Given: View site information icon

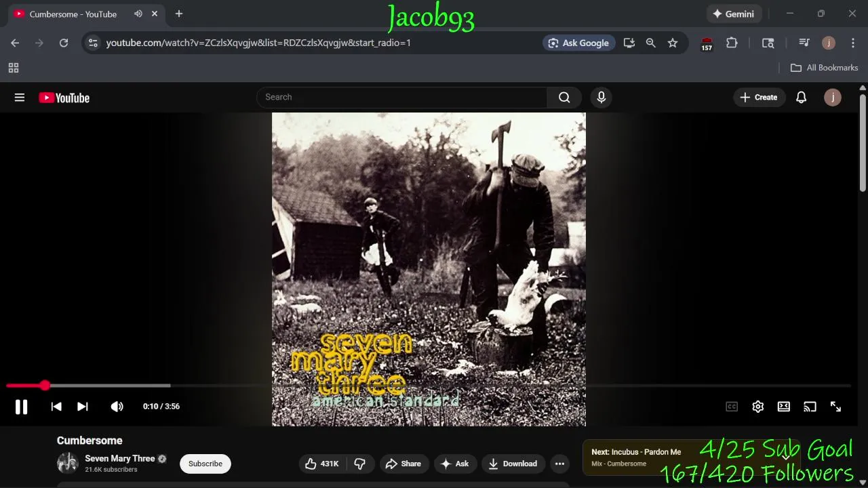Looking at the screenshot, I should tap(94, 43).
